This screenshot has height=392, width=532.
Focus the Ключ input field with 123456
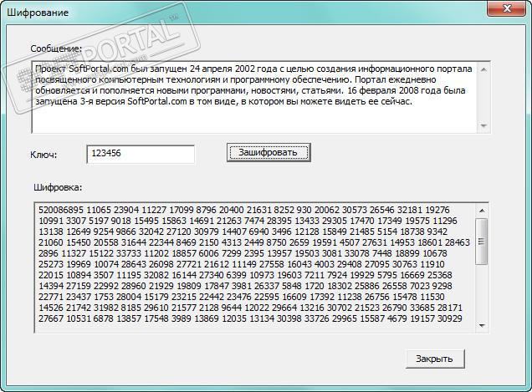(141, 154)
